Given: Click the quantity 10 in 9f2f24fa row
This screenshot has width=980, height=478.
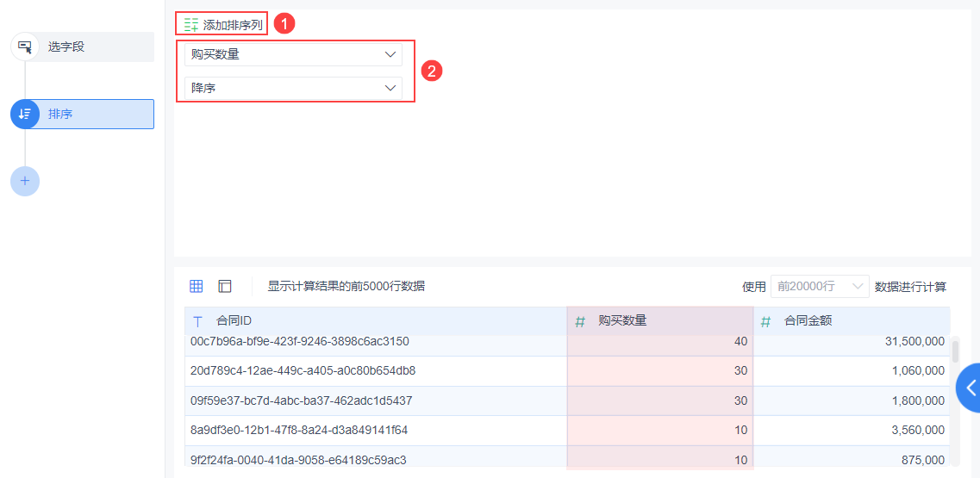Looking at the screenshot, I should [x=660, y=456].
